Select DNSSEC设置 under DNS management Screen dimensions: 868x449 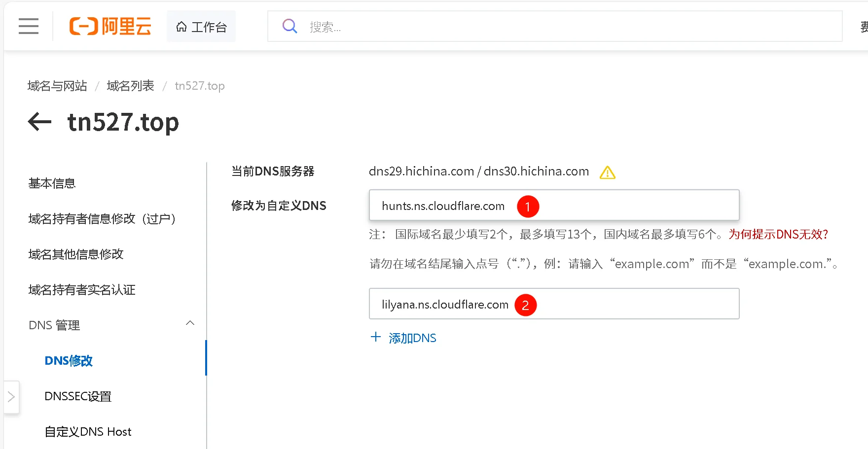(x=78, y=396)
